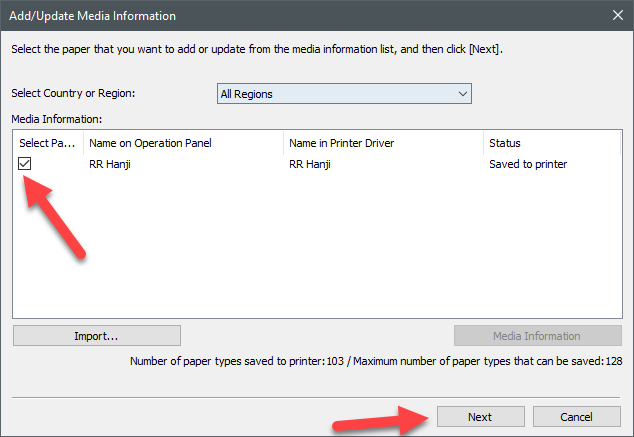
Task: Sort list by the Status column header
Action: pos(504,143)
